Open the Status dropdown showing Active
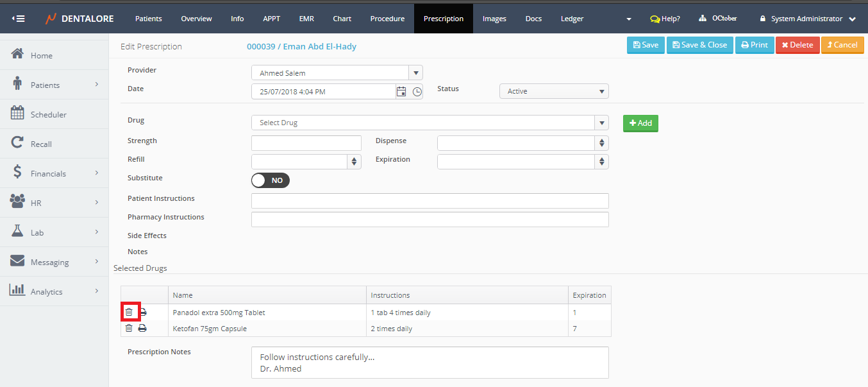This screenshot has width=868, height=387. 553,92
